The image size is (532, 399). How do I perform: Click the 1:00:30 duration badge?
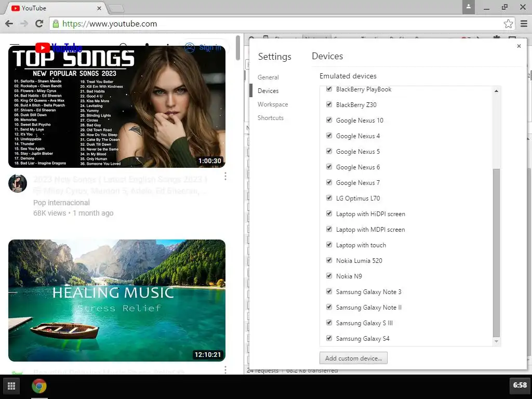[210, 161]
